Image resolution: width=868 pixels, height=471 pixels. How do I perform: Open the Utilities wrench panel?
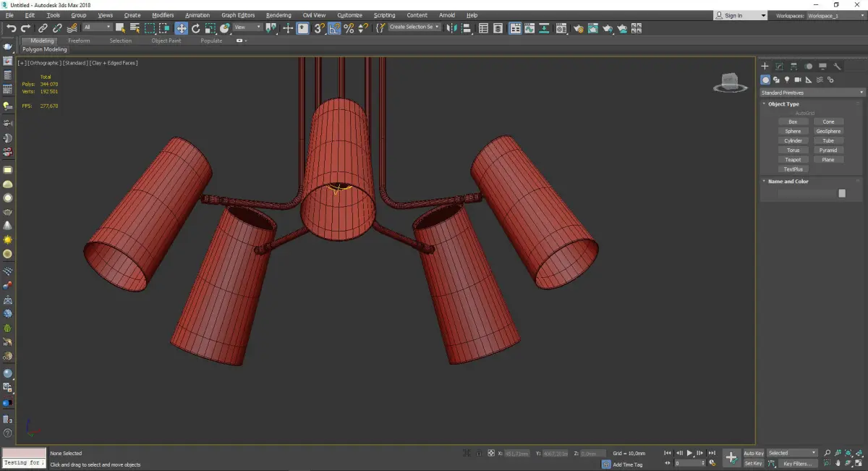click(x=838, y=66)
